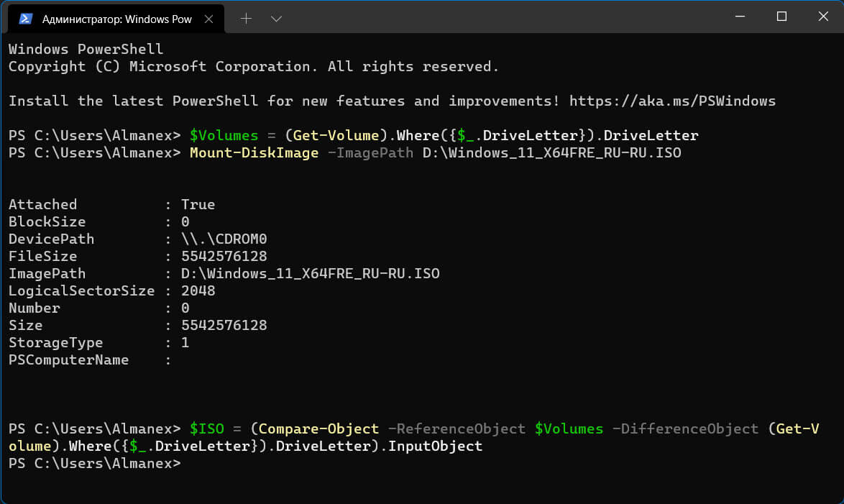
Task: Minimize the terminal window
Action: click(x=740, y=16)
